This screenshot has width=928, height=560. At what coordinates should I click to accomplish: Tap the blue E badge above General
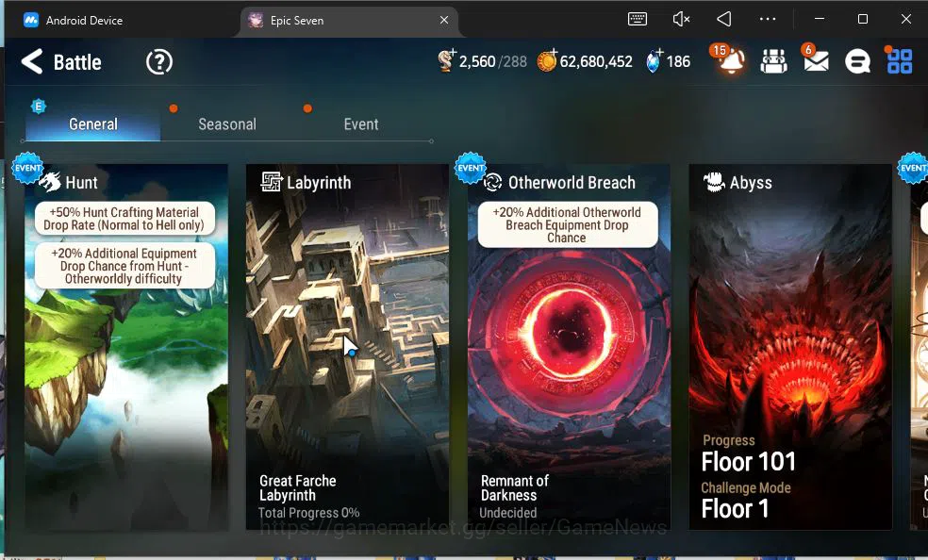pos(39,107)
